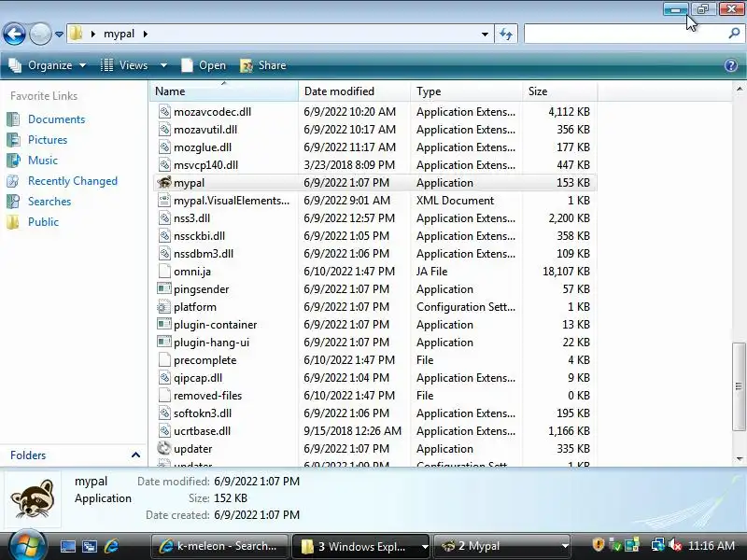This screenshot has width=747, height=560.
Task: Click the vertical scrollbar thumb
Action: (x=739, y=385)
